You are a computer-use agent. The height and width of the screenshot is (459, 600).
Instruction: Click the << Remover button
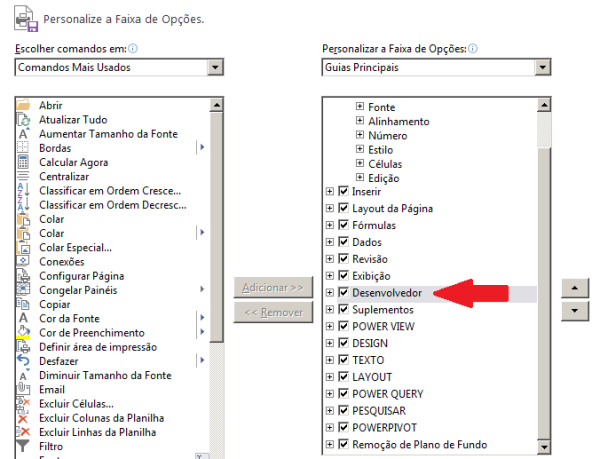coord(273,312)
